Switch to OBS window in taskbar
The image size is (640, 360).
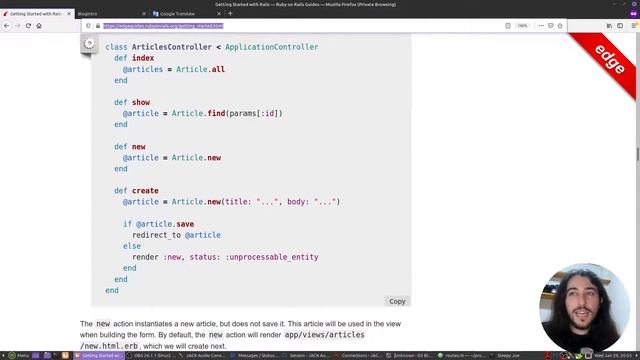[x=151, y=356]
